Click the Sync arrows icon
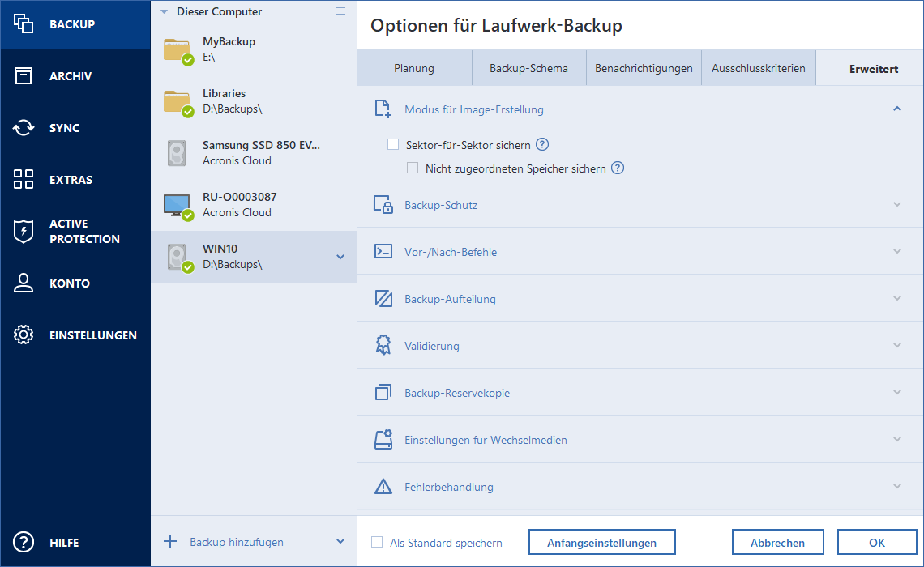The width and height of the screenshot is (924, 567). click(x=24, y=128)
